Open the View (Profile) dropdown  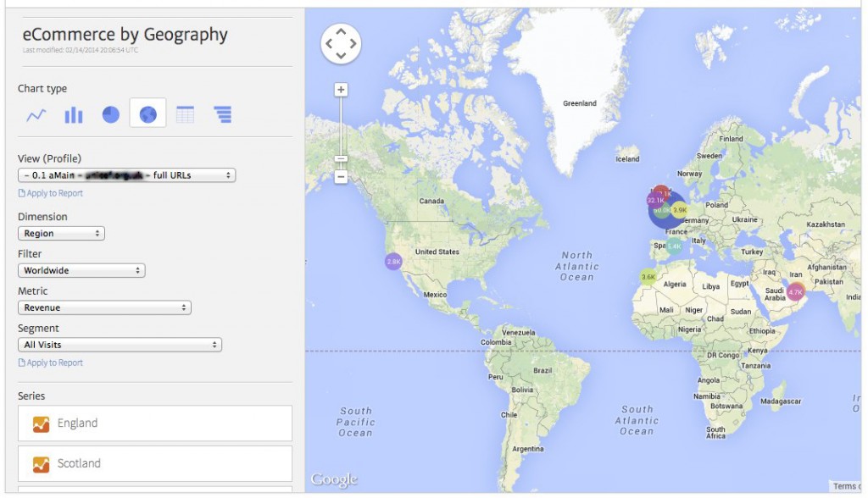coord(126,175)
